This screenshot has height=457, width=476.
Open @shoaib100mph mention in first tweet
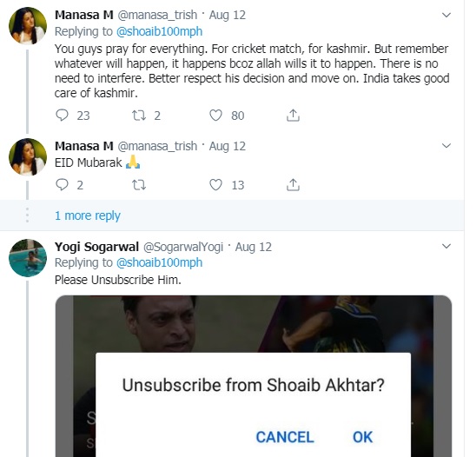point(159,31)
